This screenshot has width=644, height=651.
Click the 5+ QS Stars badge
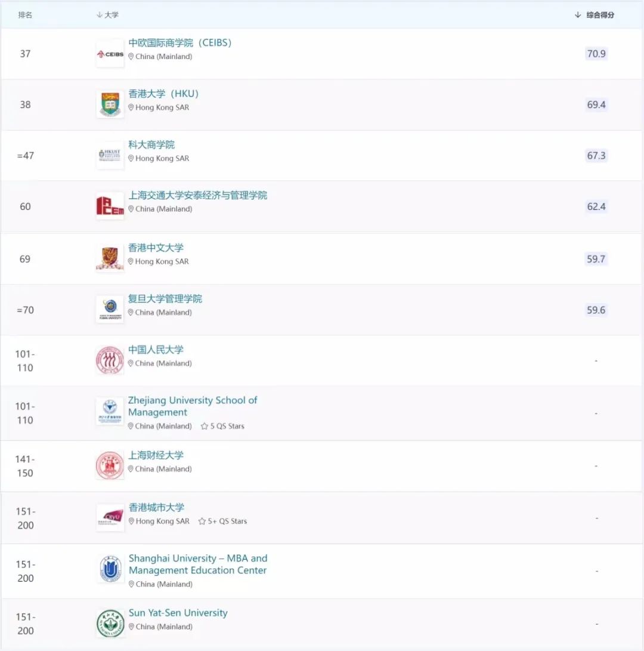point(223,521)
